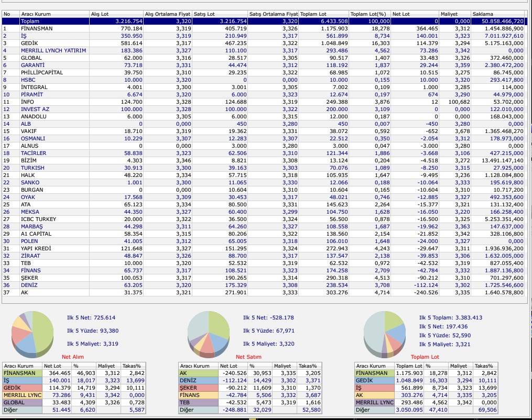
Task: Click the Net Alım pie chart
Action: tap(32, 334)
